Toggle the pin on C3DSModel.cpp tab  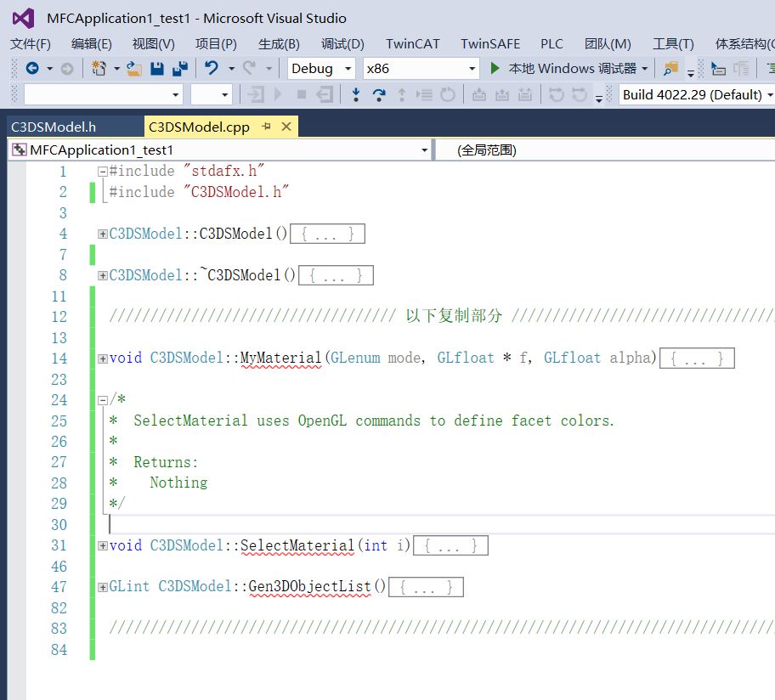[x=266, y=125]
